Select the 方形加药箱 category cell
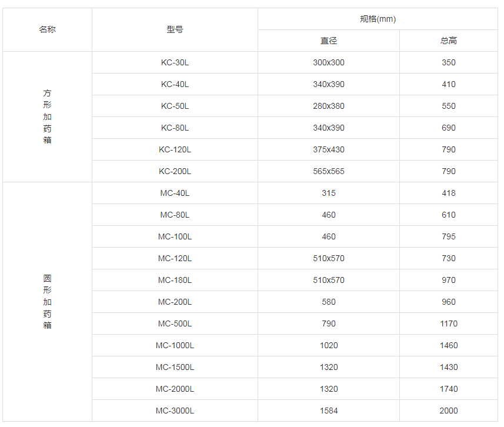 click(x=48, y=116)
